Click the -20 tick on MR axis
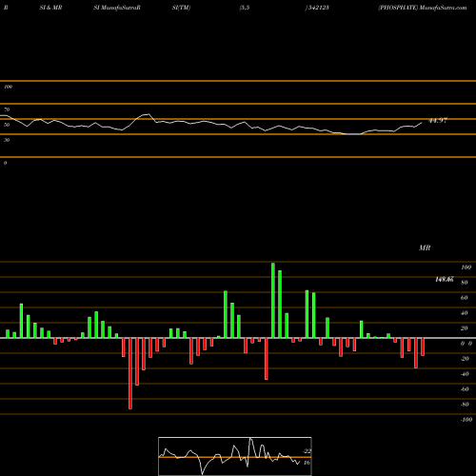The image size is (476, 476). point(465,359)
